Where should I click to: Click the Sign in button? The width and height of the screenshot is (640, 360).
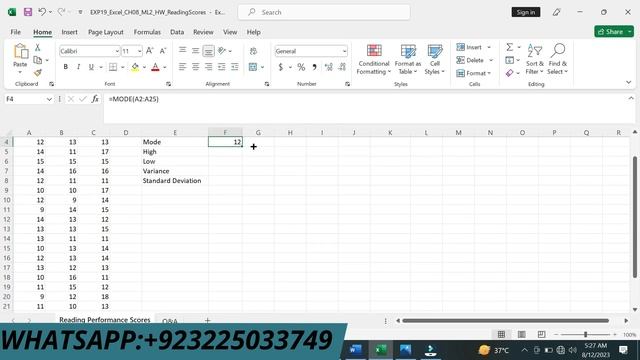(526, 12)
